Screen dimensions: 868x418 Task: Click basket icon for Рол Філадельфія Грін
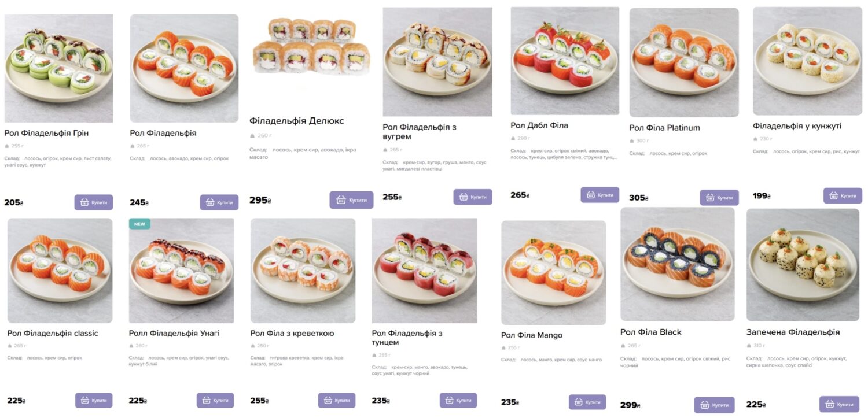pos(84,202)
